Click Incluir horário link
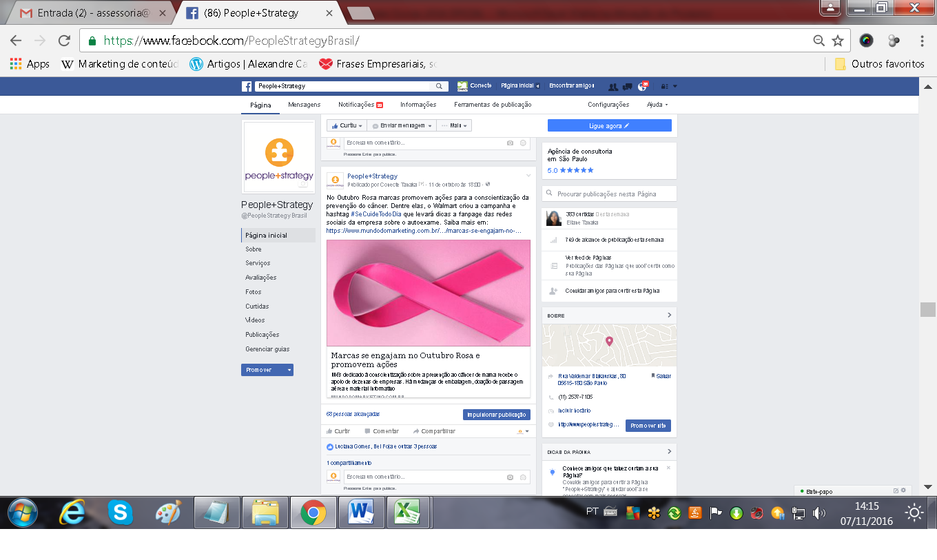 [x=575, y=411]
